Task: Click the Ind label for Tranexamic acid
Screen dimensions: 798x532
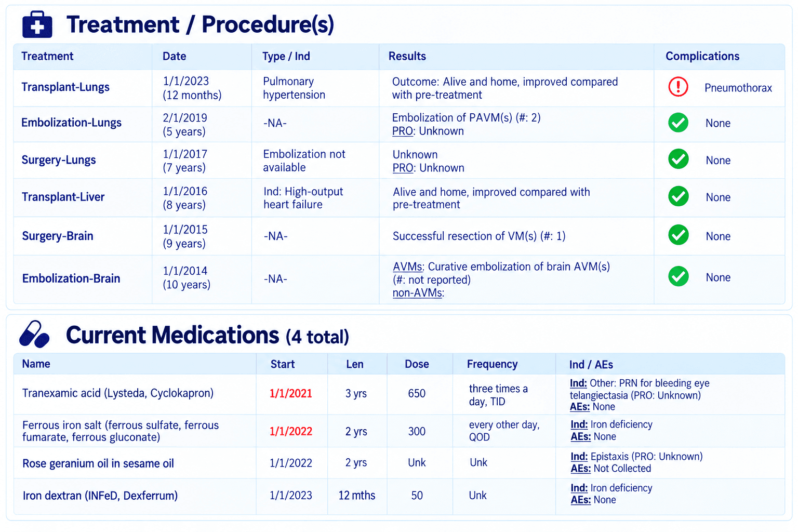Action: point(578,383)
